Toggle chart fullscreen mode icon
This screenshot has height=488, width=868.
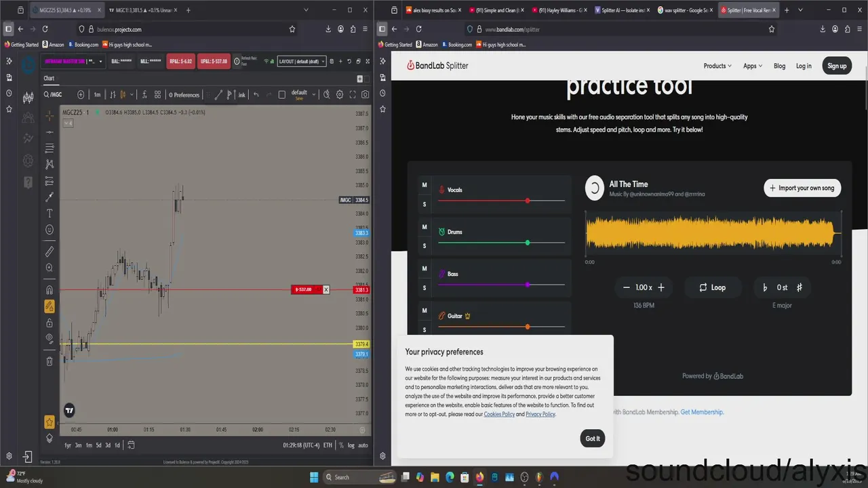[353, 95]
